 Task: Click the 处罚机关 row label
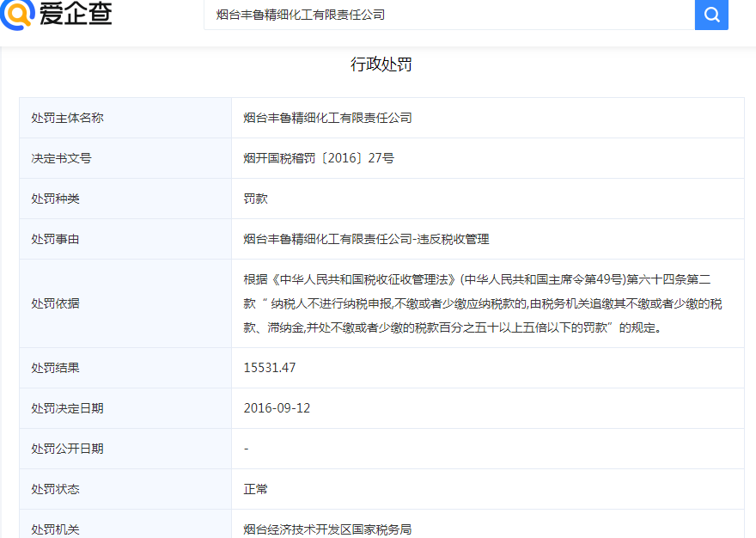[55, 529]
